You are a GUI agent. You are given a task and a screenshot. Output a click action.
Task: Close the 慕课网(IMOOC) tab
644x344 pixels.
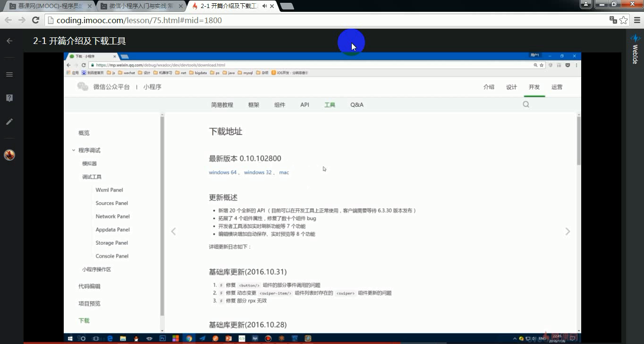pos(89,6)
